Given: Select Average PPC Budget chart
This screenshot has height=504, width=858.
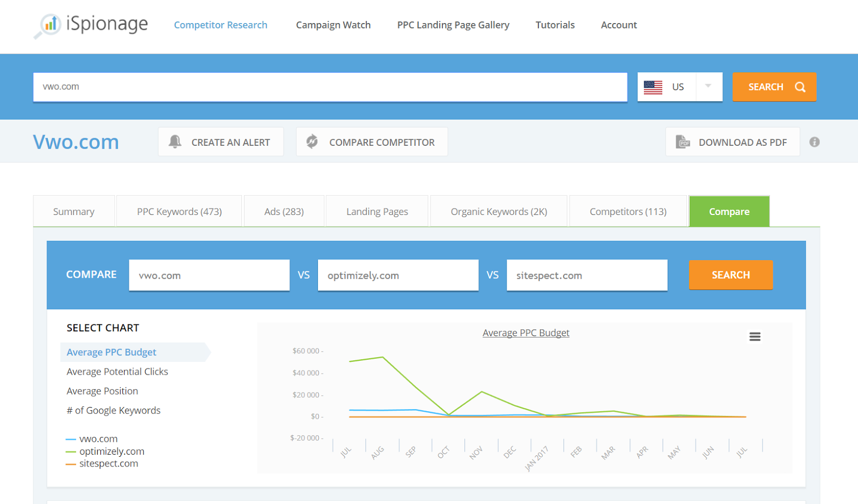Looking at the screenshot, I should click(x=112, y=352).
